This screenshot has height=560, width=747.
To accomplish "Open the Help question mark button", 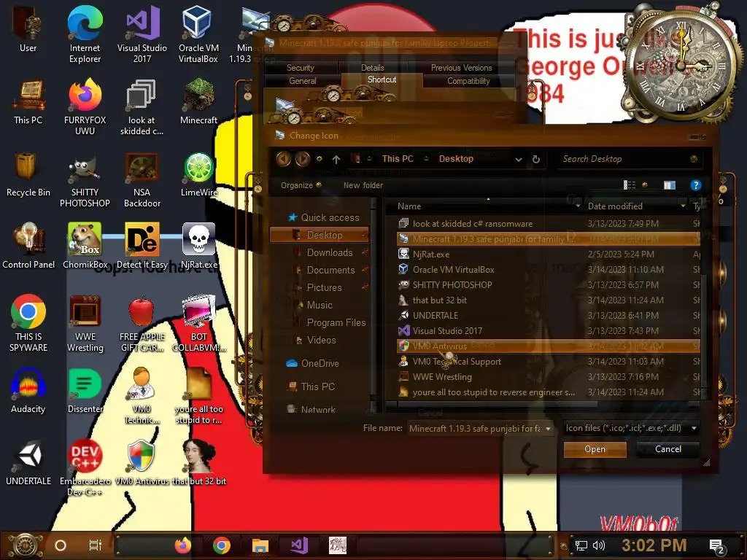I will [695, 185].
